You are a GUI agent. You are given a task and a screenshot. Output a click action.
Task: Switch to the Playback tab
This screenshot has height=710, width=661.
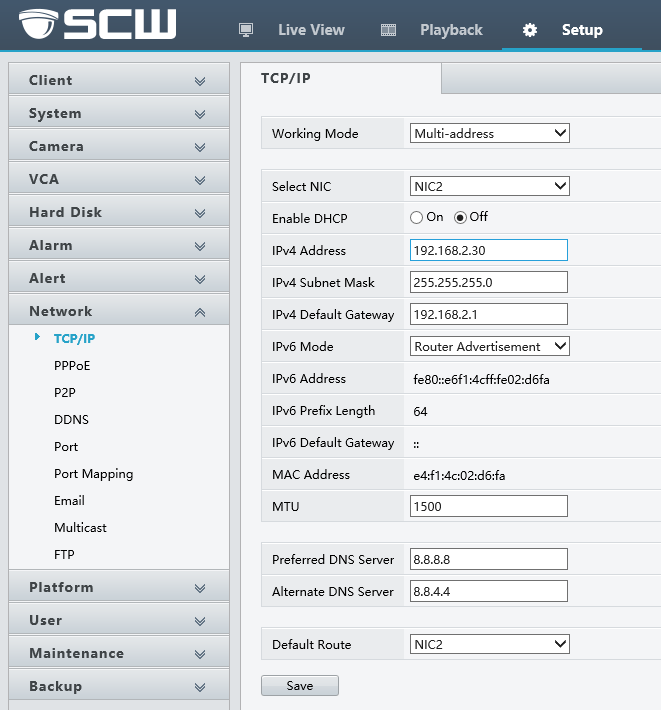tap(450, 30)
